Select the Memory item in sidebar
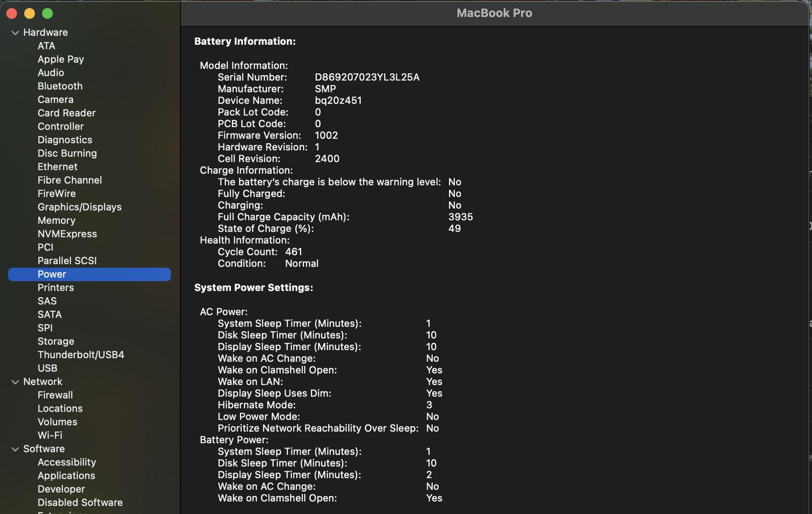 (x=56, y=220)
